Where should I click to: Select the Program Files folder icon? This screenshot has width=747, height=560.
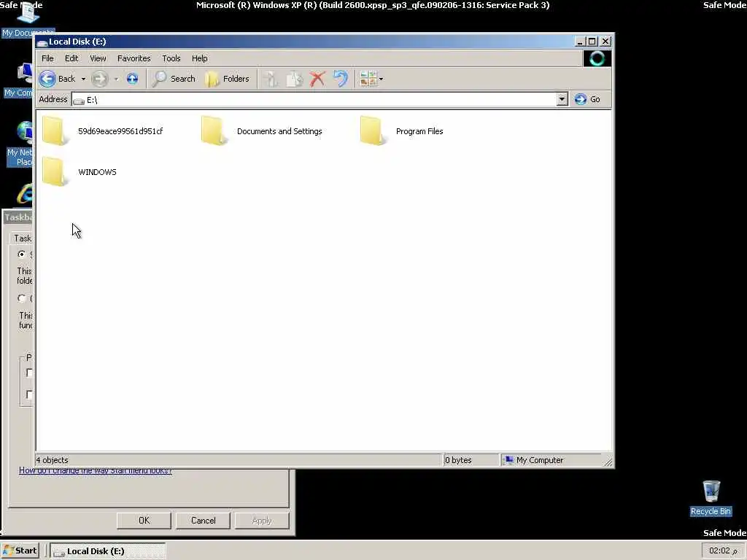coord(373,131)
